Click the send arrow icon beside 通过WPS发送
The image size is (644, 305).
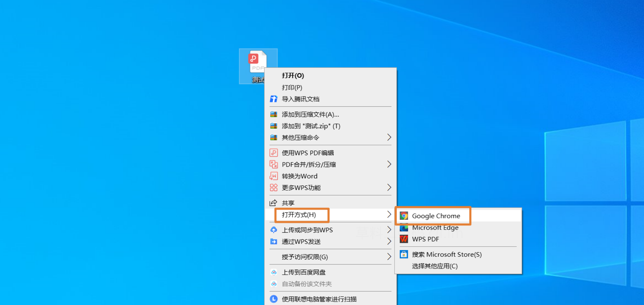point(273,241)
